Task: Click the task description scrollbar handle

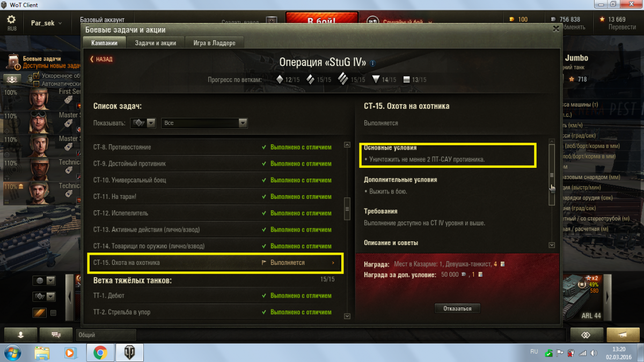Action: pyautogui.click(x=552, y=175)
